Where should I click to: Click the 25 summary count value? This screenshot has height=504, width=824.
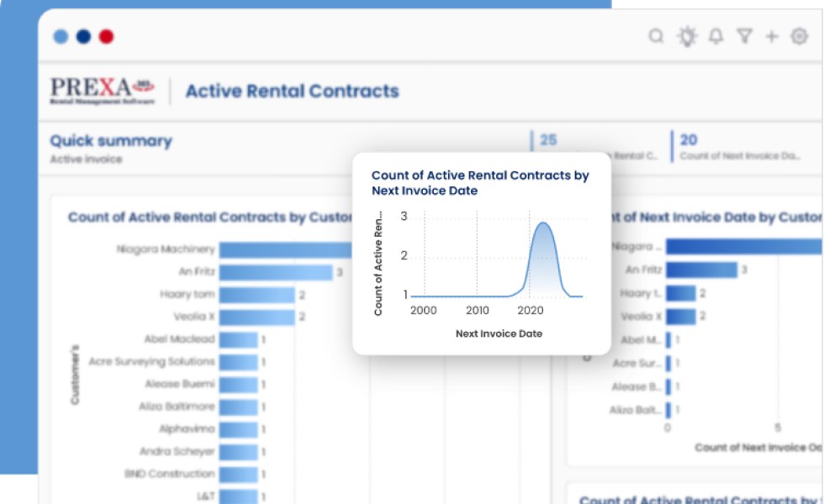point(548,139)
